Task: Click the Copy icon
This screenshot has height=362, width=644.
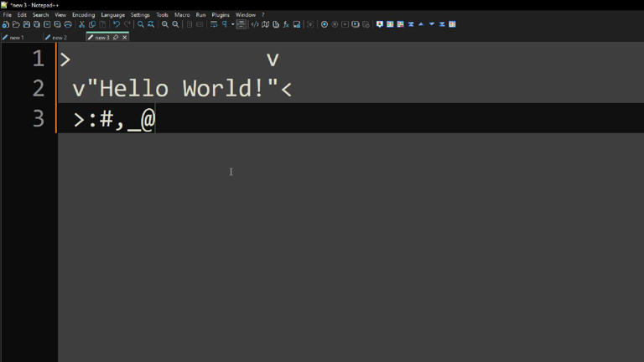Action: [x=92, y=24]
